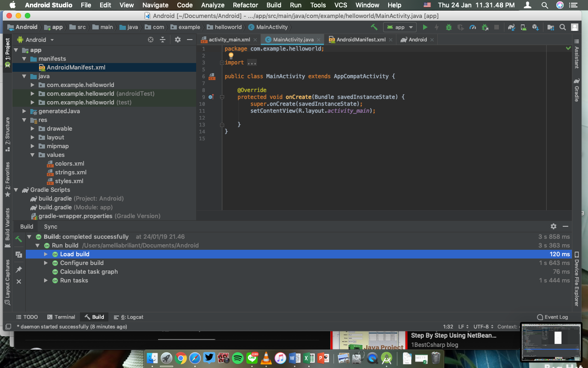Screen dimensions: 588x368
Task: Open the 6: Logcat tool window
Action: pyautogui.click(x=128, y=317)
